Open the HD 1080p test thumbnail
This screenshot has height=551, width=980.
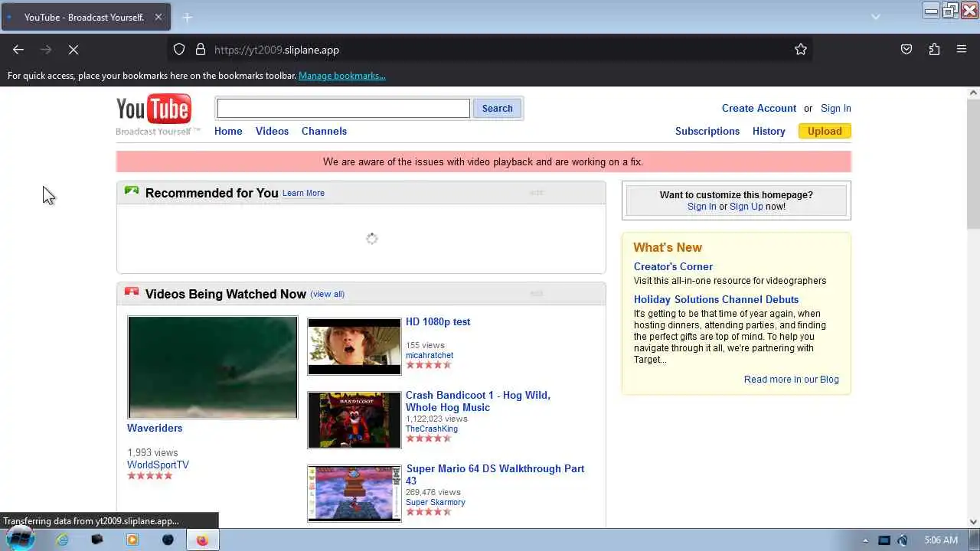pos(354,347)
